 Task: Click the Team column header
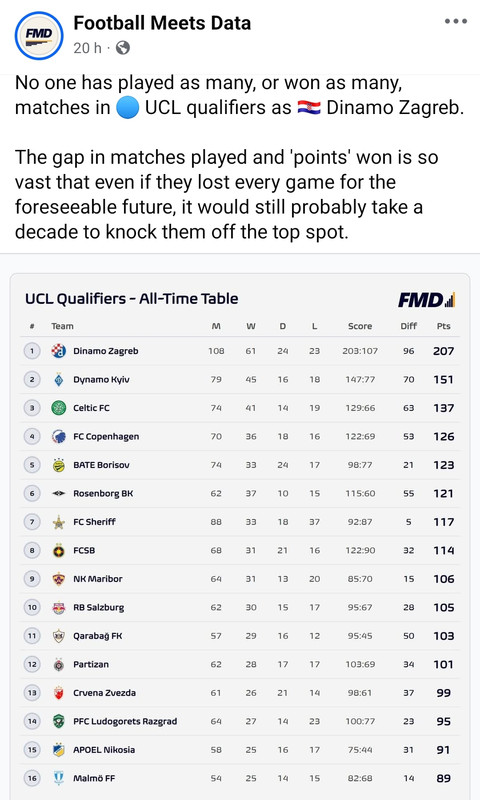62,326
